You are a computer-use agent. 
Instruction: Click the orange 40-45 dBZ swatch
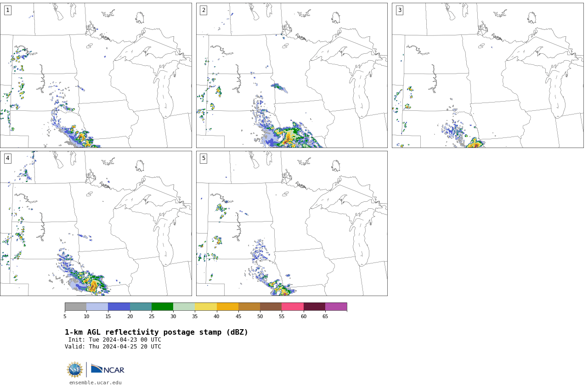[227, 307]
